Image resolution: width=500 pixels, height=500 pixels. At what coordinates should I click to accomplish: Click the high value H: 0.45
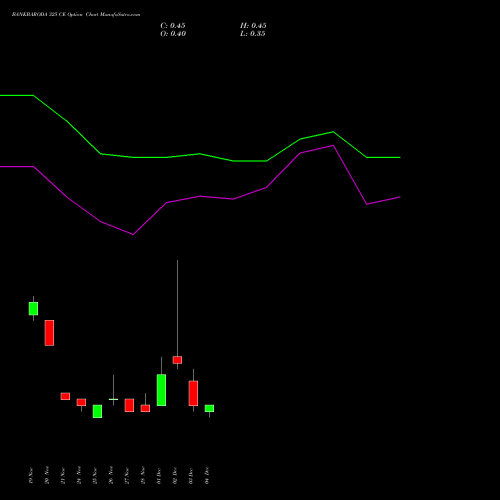click(253, 26)
